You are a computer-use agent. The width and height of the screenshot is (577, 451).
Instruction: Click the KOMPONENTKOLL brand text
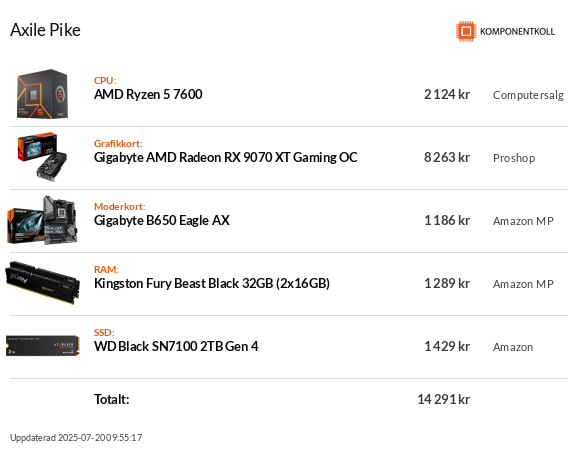[517, 32]
